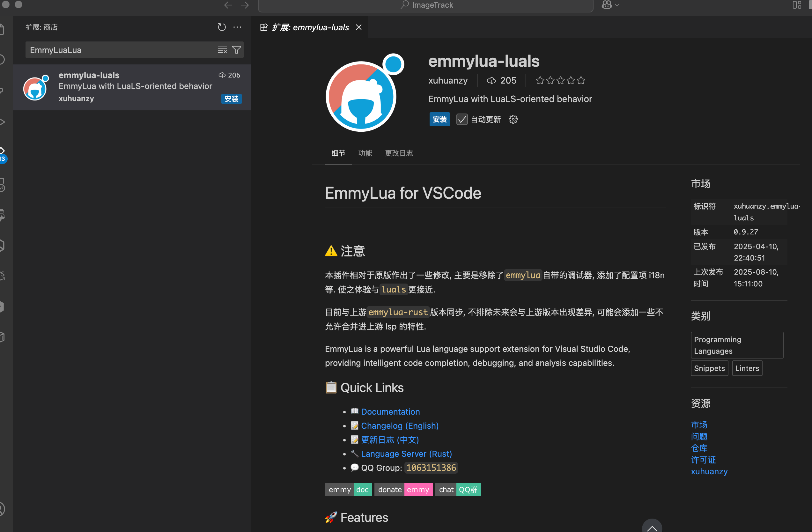Open Language Server (Rust) link
812x532 pixels.
pyautogui.click(x=406, y=454)
